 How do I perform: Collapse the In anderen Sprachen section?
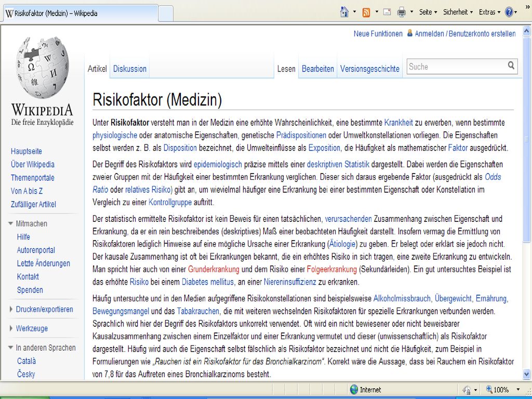pyautogui.click(x=42, y=348)
